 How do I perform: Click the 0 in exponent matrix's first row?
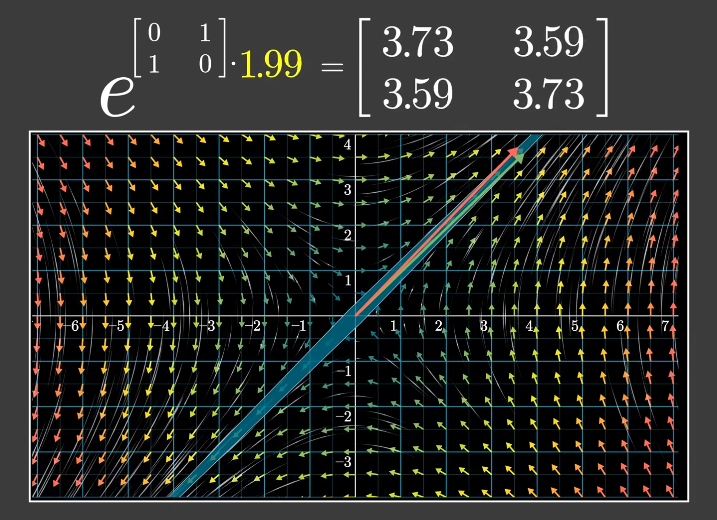[155, 33]
